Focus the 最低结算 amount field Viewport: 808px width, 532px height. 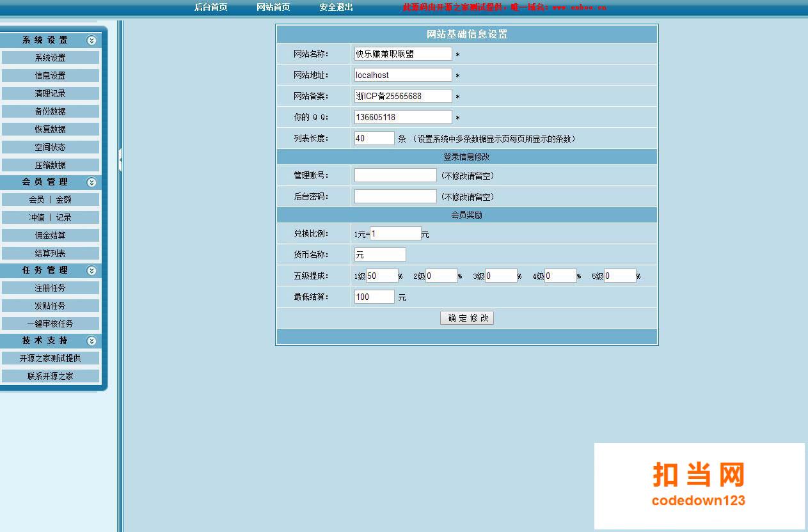pos(374,297)
